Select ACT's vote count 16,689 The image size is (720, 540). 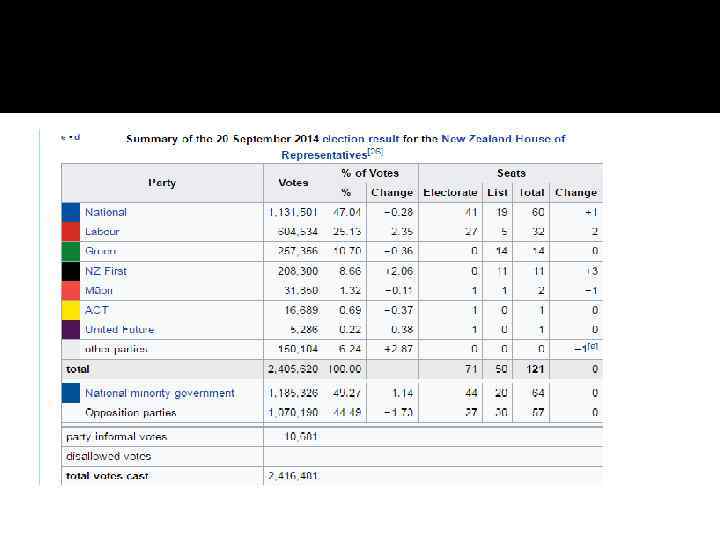301,310
